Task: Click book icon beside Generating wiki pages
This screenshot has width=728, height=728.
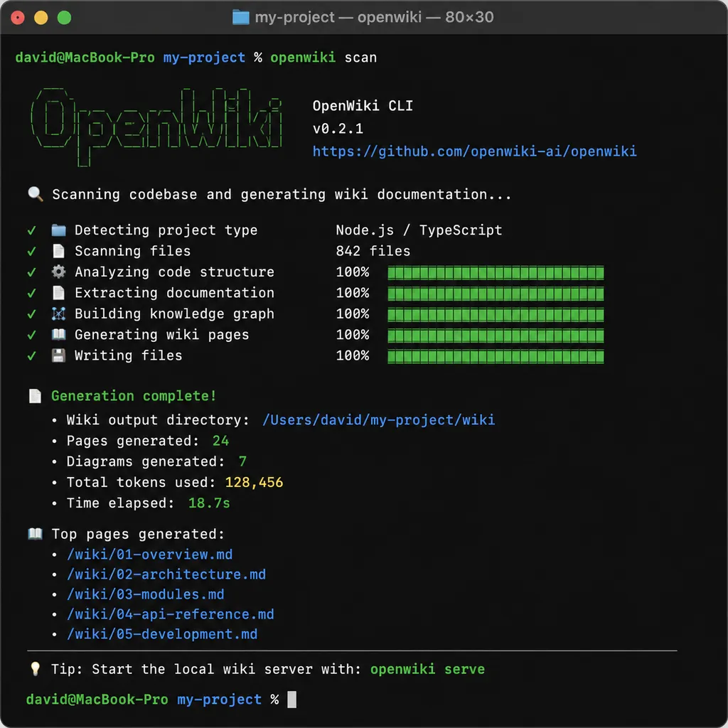Action: [x=58, y=334]
